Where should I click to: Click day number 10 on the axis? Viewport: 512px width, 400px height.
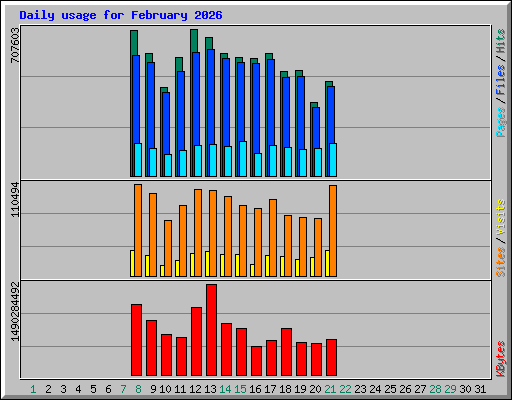pos(165,389)
